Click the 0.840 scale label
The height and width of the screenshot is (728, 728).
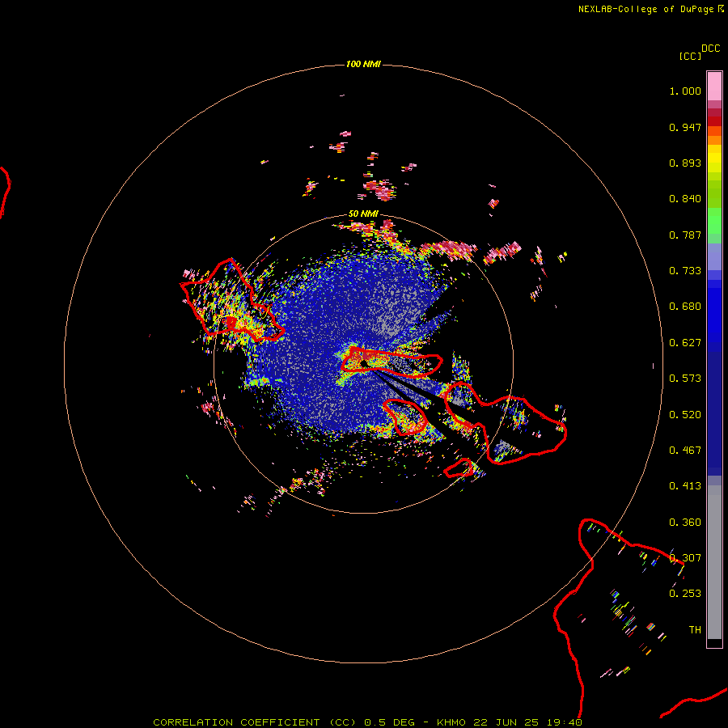point(685,199)
